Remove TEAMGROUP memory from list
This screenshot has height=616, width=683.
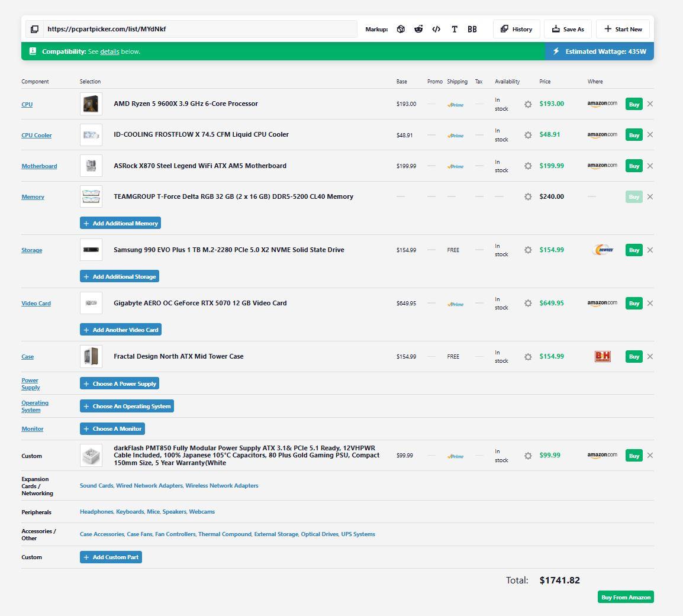click(x=650, y=197)
